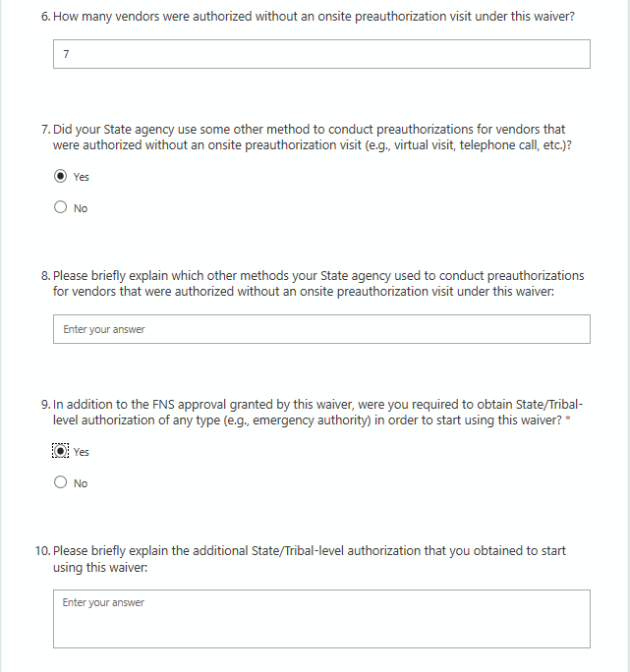Click the 'Yes' label text under question 7
Viewport: 630px width, 672px height.
(82, 178)
